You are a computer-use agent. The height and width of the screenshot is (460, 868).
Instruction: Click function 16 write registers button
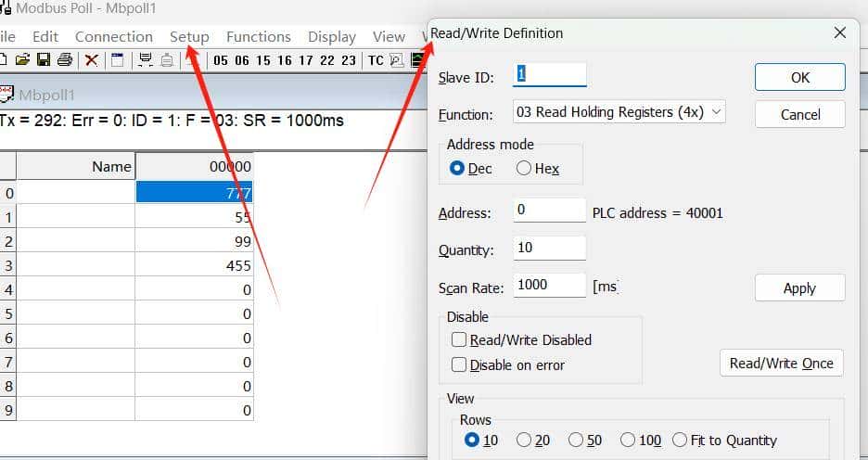click(285, 60)
